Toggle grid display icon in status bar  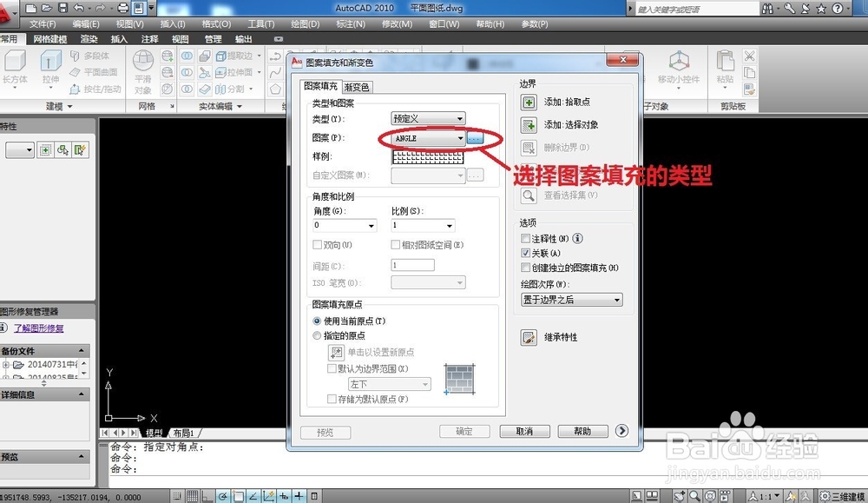coord(192,496)
